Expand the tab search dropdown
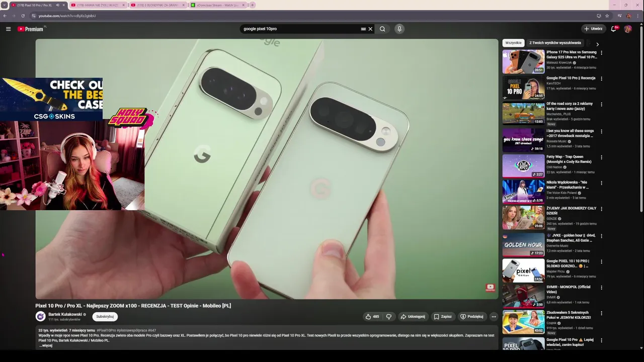The width and height of the screenshot is (644, 362). tap(5, 5)
